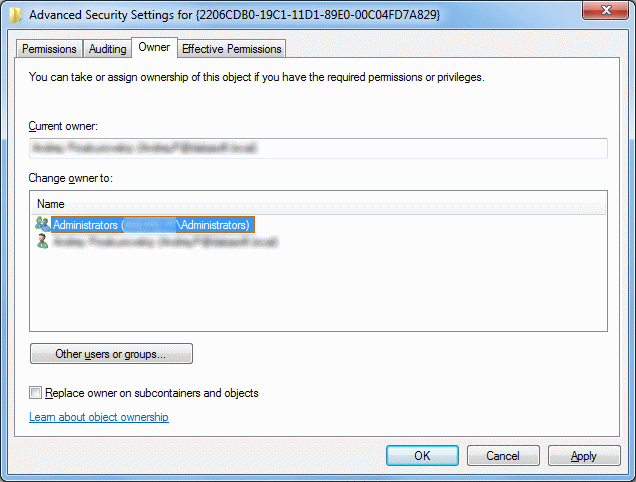Viewport: 636px width, 482px height.
Task: Click the Apply button
Action: click(x=583, y=456)
